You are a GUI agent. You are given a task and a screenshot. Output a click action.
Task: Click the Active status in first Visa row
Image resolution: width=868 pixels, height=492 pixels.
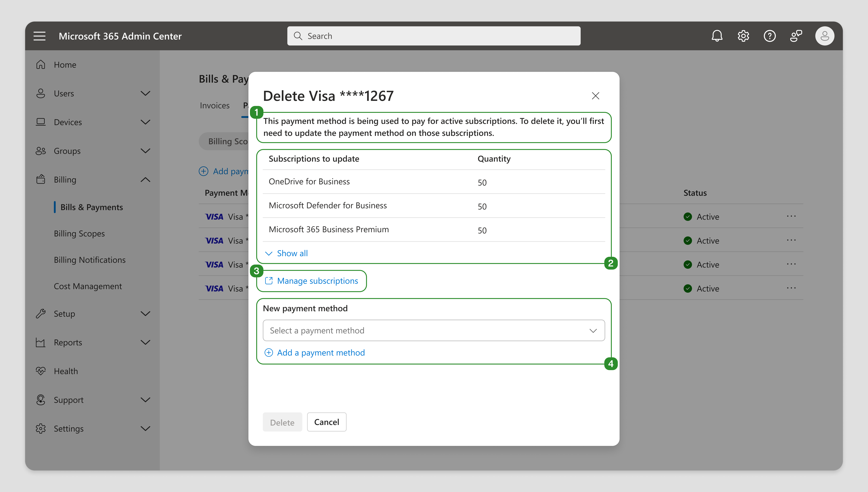(x=701, y=217)
